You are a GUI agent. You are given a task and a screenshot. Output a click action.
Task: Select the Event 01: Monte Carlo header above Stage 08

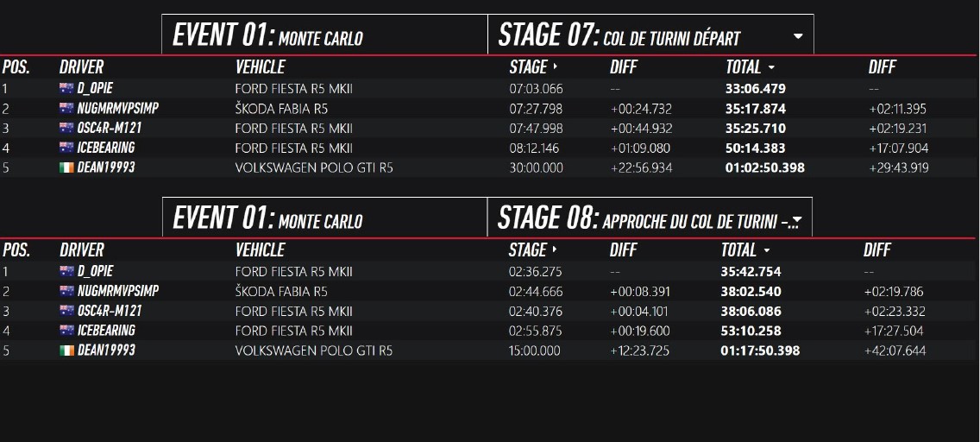pos(324,218)
